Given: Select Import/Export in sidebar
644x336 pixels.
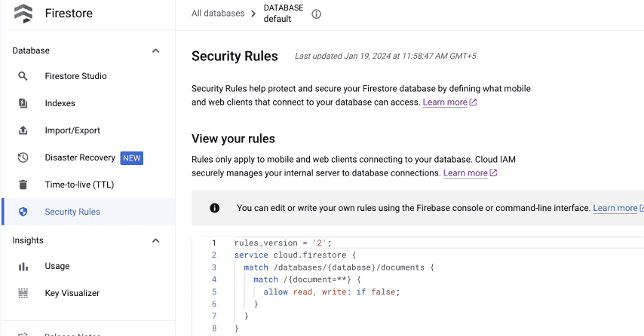Looking at the screenshot, I should coord(72,130).
